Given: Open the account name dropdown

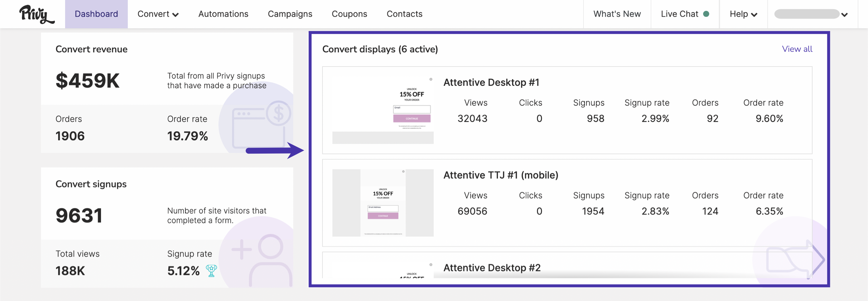Looking at the screenshot, I should click(811, 14).
